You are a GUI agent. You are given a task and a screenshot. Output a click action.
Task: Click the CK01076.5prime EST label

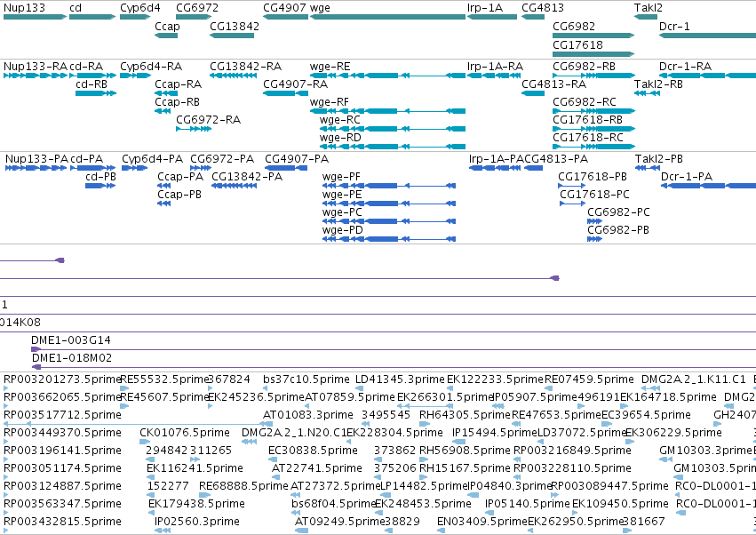[x=185, y=433]
